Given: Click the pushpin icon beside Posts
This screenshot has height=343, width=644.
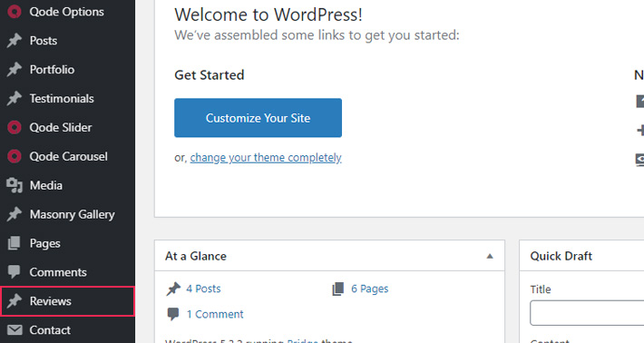Looking at the screenshot, I should [15, 40].
